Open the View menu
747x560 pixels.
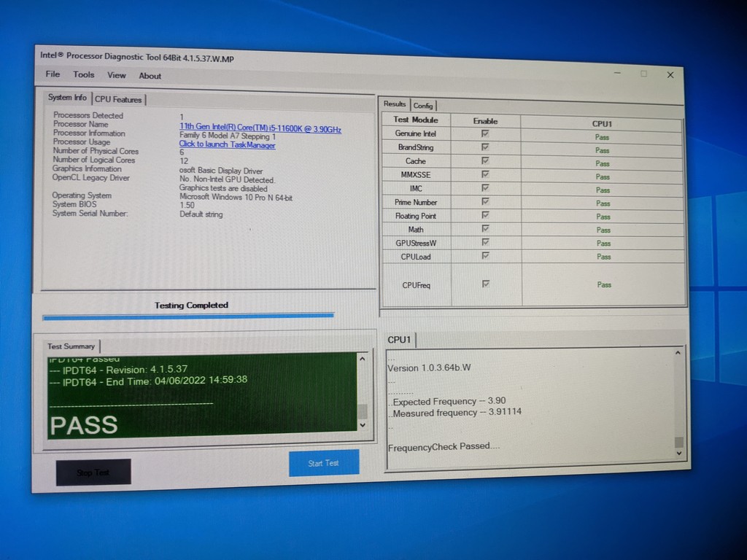tap(116, 75)
